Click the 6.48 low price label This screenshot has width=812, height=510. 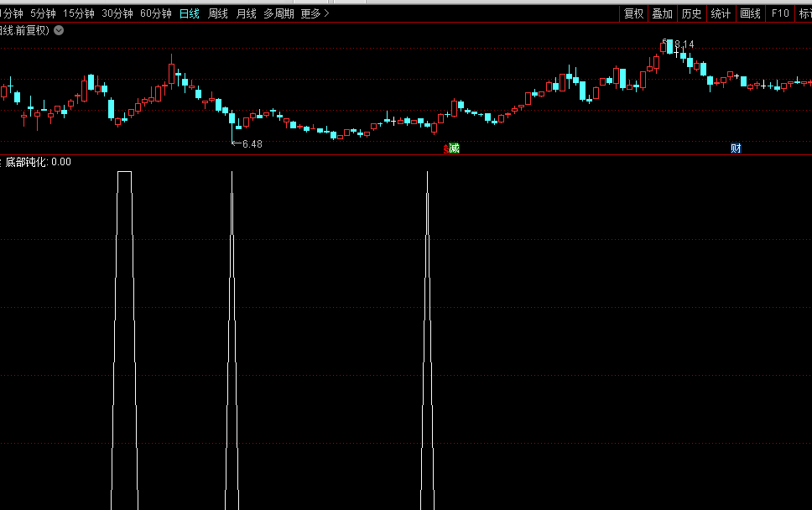[x=251, y=144]
